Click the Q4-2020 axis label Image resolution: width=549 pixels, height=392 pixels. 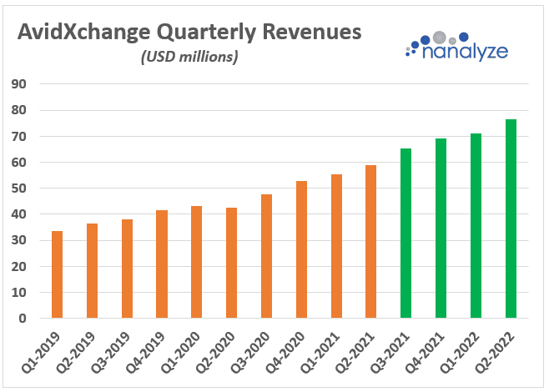[285, 352]
